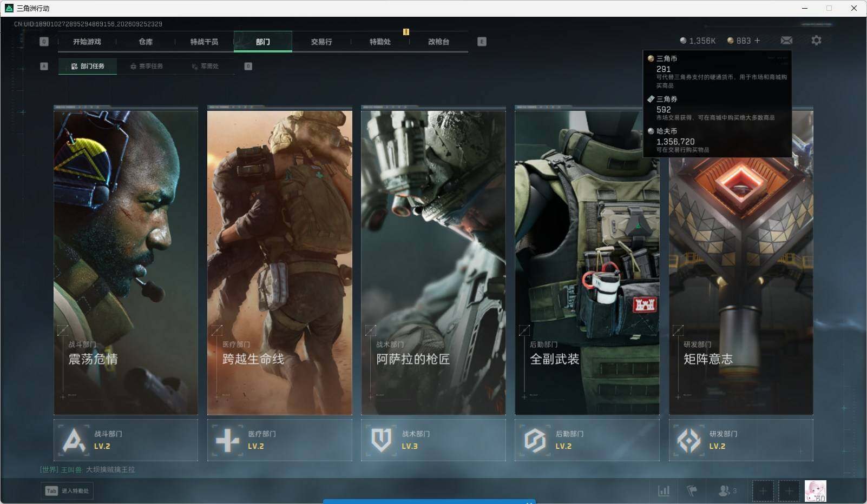Open the 交易行 tab
This screenshot has width=867, height=504.
tap(321, 42)
